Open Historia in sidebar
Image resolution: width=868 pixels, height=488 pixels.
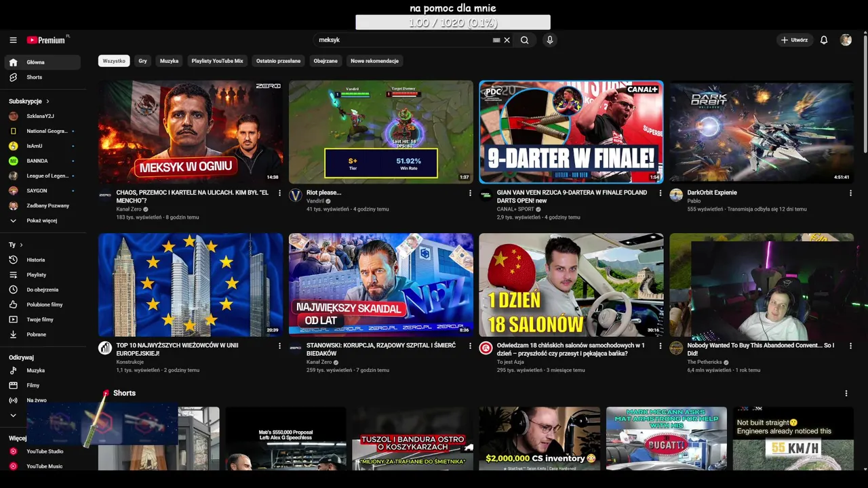click(x=42, y=260)
